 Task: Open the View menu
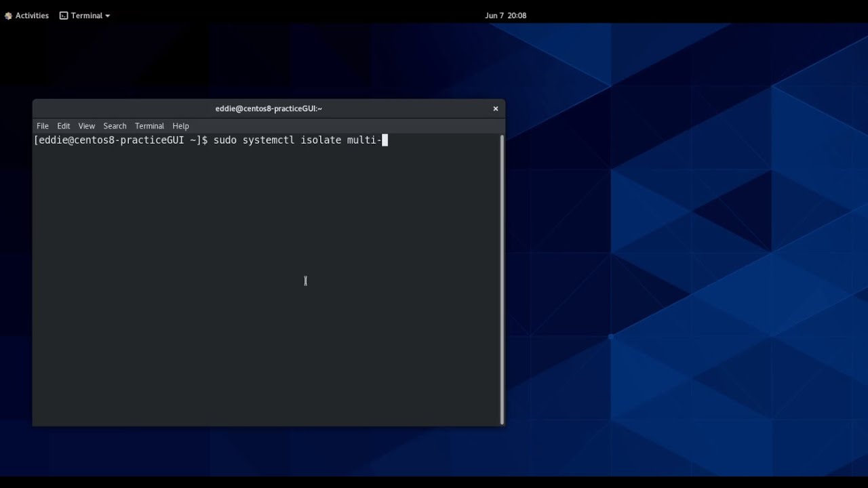[x=87, y=126]
